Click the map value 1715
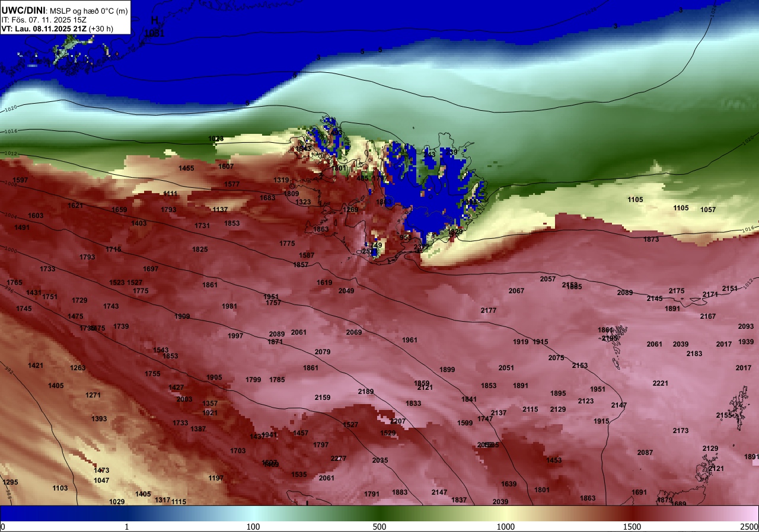 click(x=113, y=249)
